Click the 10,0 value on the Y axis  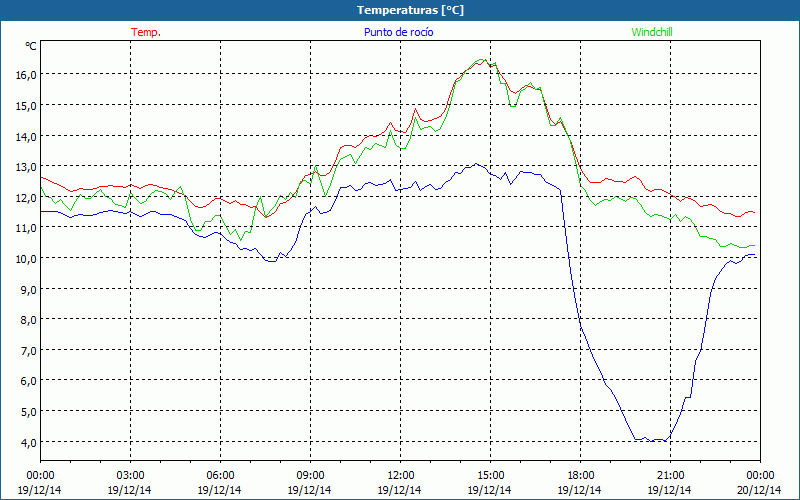[x=26, y=258]
